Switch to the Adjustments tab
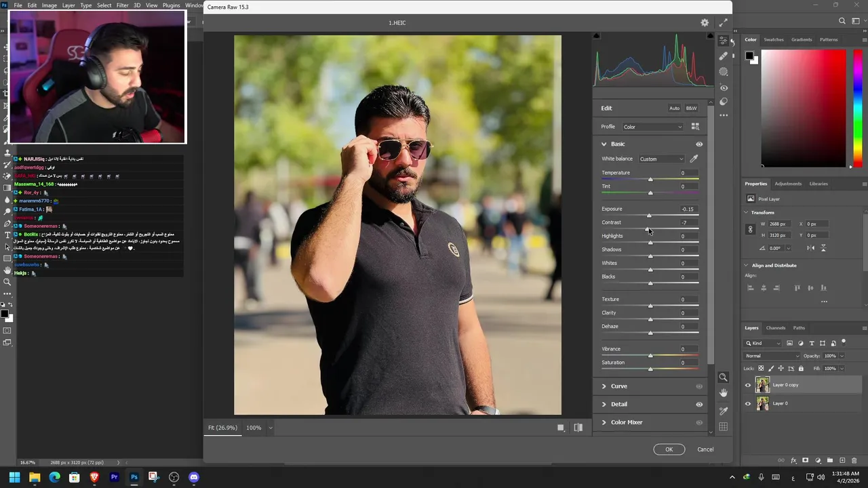Screen dimensions: 868x488 (788, 184)
